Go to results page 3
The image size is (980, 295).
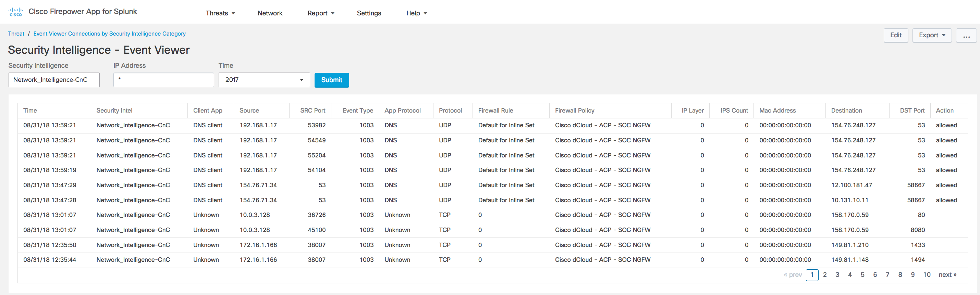pyautogui.click(x=837, y=275)
